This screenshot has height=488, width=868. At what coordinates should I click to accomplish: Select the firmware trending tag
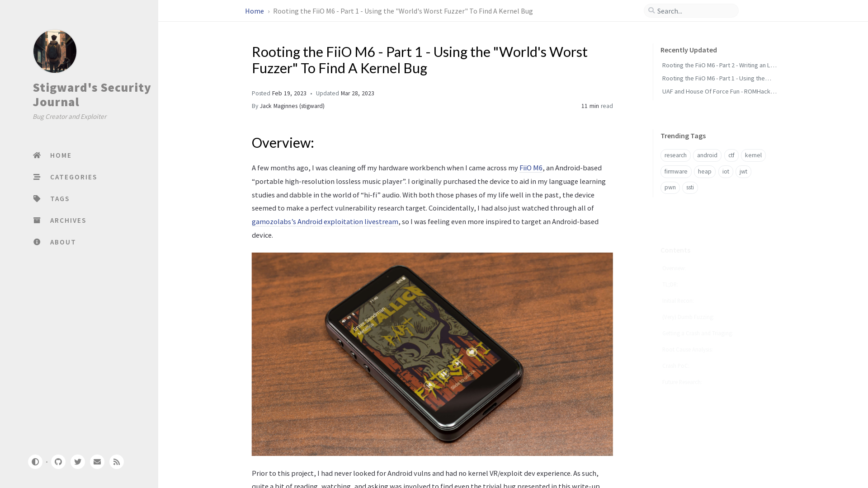click(675, 171)
